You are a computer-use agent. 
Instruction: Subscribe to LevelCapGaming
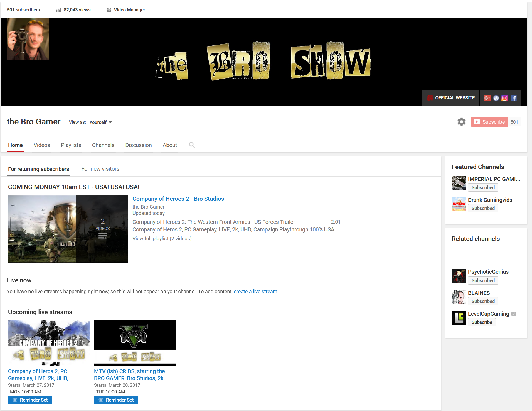[x=482, y=322]
